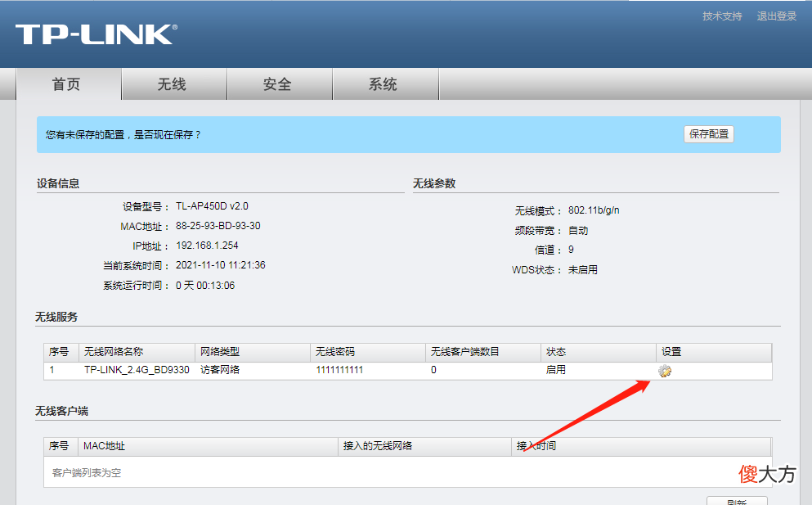The image size is (812, 505).
Task: Select the TP-LINK_2.4G_BD9330 network name cell
Action: pos(137,370)
